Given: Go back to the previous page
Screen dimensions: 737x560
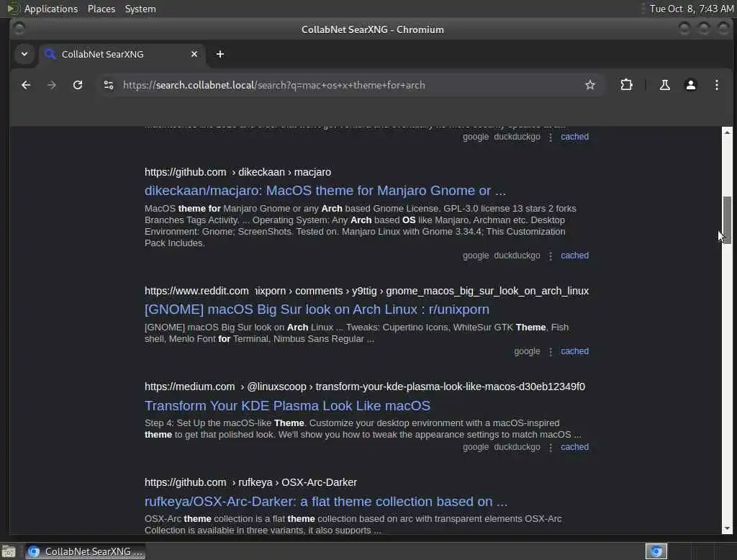Looking at the screenshot, I should [27, 85].
